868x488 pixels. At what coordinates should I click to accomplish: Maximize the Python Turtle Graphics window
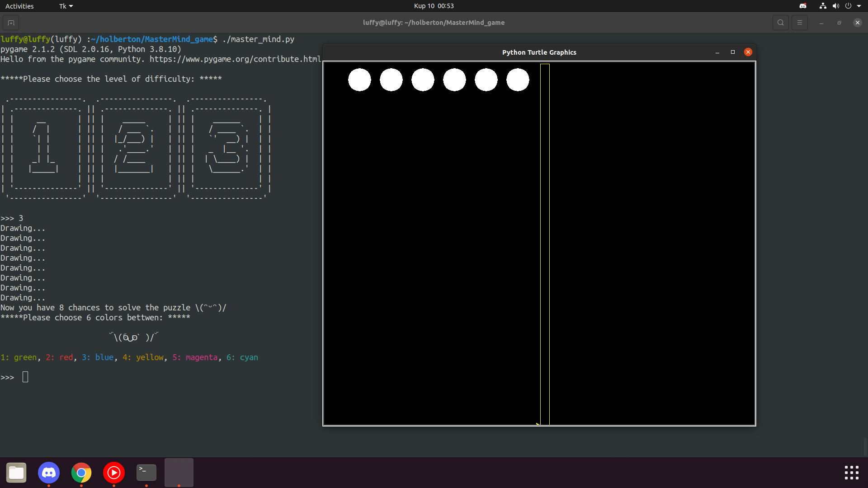733,52
